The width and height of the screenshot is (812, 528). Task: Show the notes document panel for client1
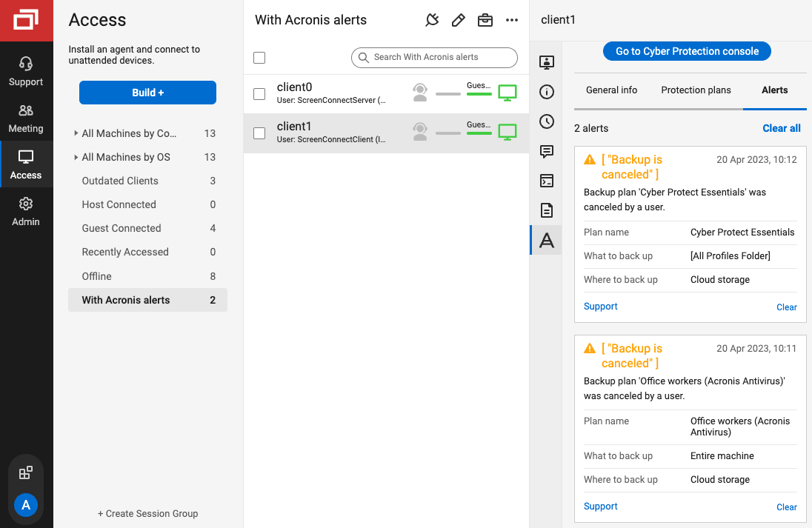point(546,210)
